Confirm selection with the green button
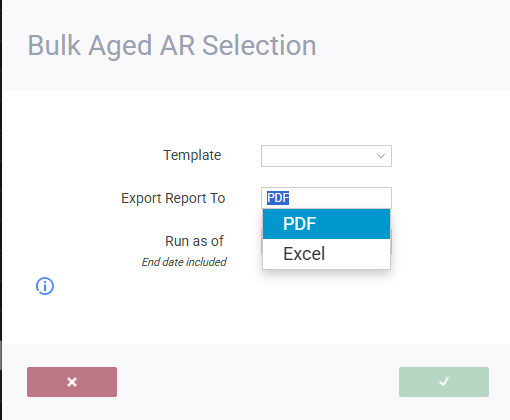 pos(444,382)
